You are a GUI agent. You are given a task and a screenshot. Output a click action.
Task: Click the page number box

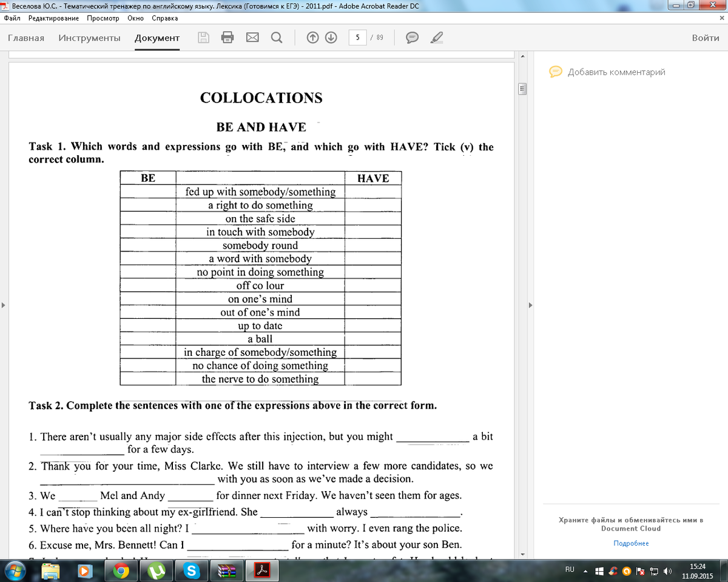[x=357, y=38]
